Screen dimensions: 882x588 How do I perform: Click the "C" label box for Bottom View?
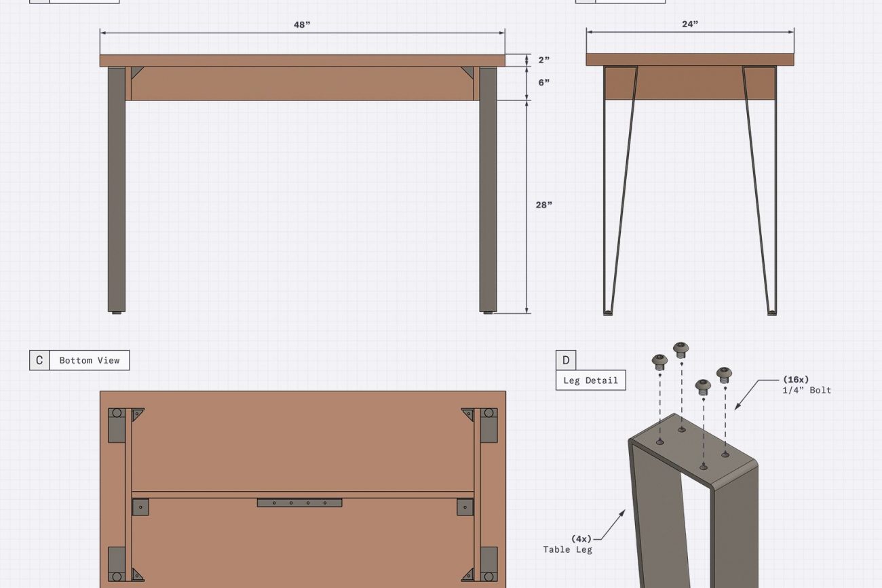click(39, 360)
